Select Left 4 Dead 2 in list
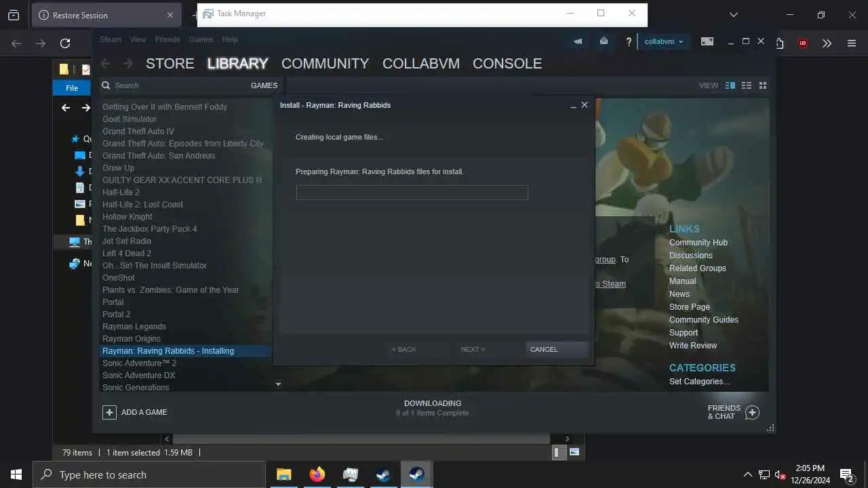Image resolution: width=868 pixels, height=488 pixels. pyautogui.click(x=127, y=253)
